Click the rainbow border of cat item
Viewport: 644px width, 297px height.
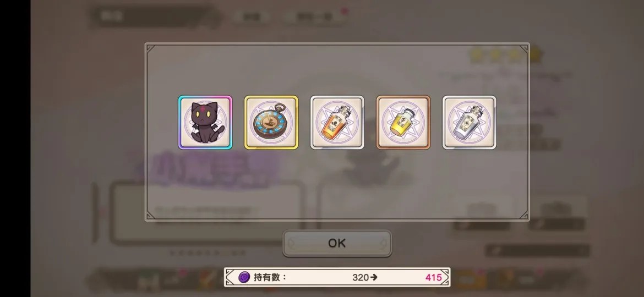205,97
